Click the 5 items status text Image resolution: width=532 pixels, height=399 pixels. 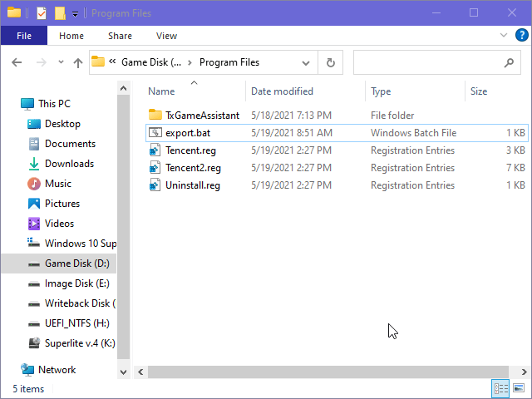tap(28, 389)
